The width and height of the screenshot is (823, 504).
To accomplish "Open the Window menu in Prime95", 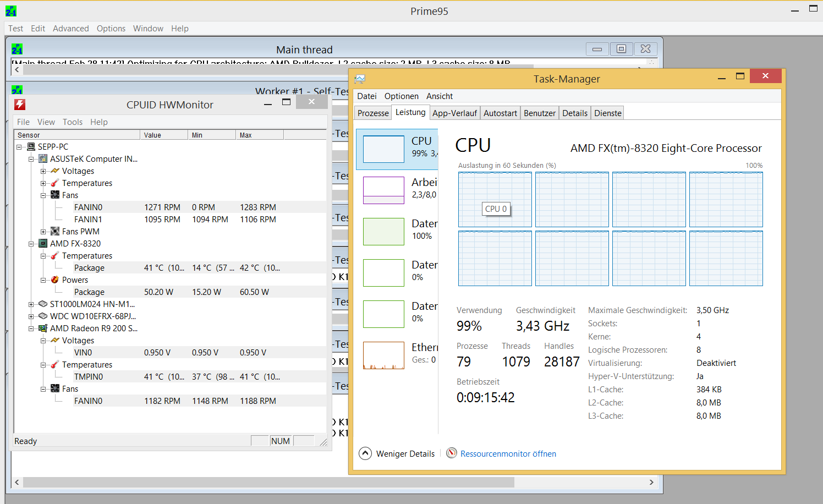I will 148,29.
